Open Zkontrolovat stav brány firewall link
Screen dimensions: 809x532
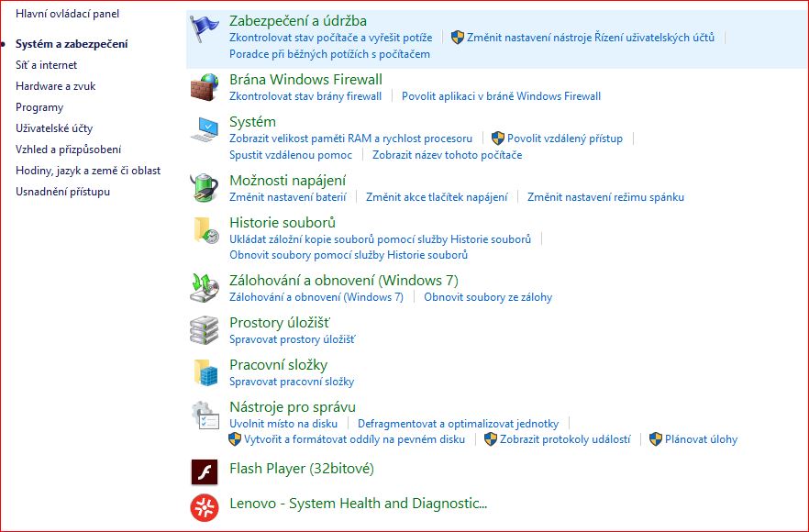pos(305,96)
